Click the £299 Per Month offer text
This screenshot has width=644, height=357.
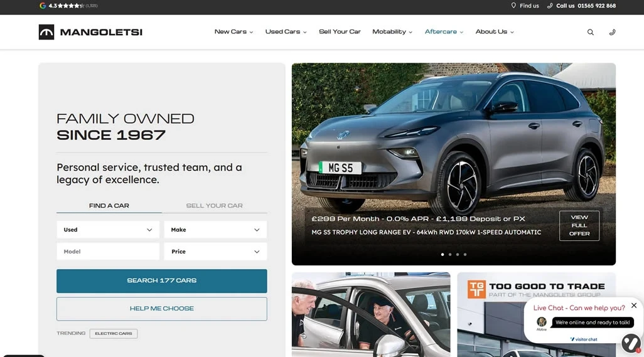(418, 219)
